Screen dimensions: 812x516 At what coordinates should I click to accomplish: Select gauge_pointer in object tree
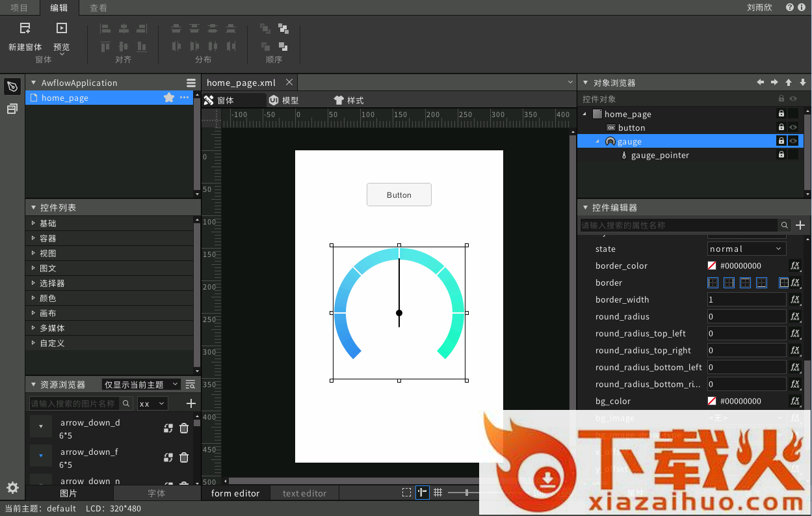coord(660,155)
